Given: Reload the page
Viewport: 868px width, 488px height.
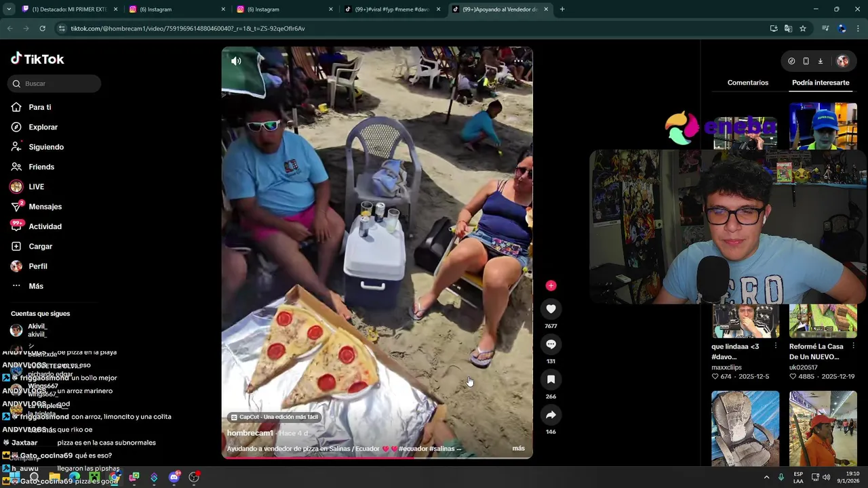Looking at the screenshot, I should point(42,28).
